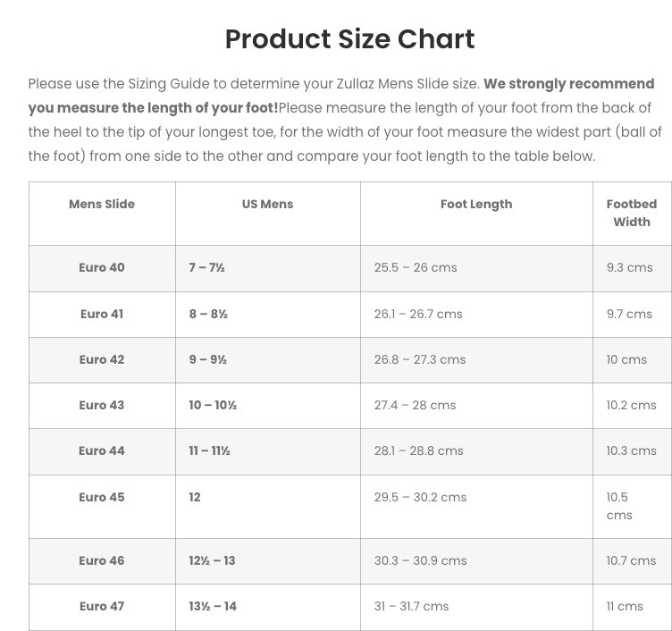Select the Mens Slide column header
This screenshot has height=631, width=672.
(102, 205)
